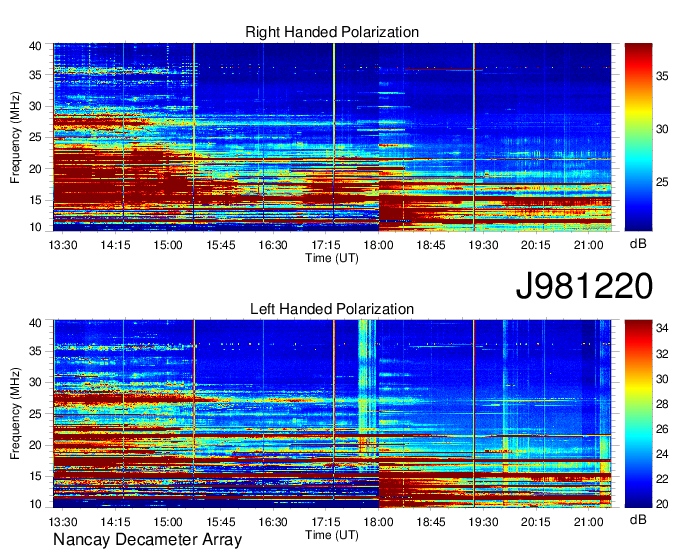
Task: Click the 13:30 time tick of the upper plot
Action: 63,245
